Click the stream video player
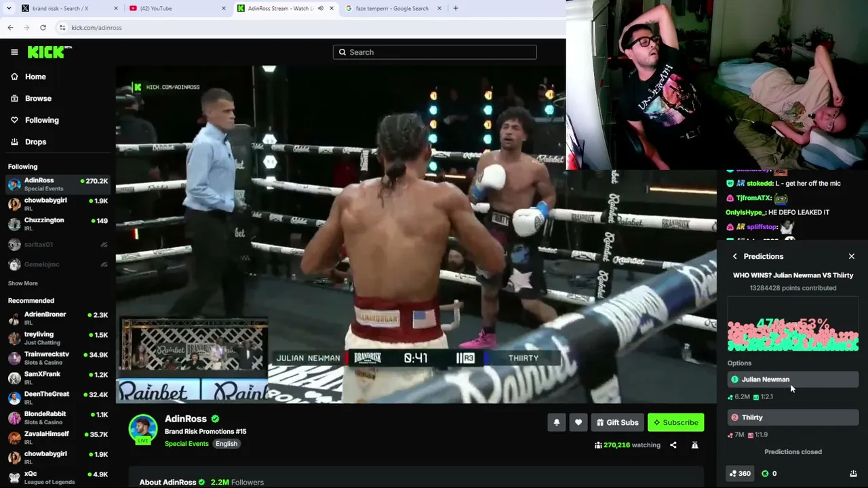 point(416,235)
